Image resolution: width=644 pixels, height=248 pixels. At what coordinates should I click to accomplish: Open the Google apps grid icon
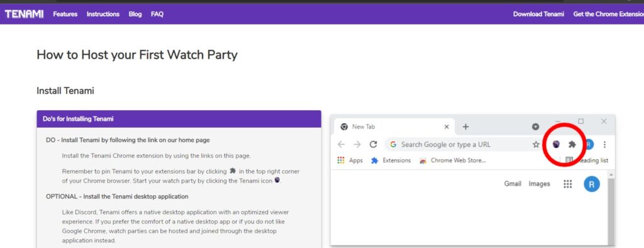point(568,184)
